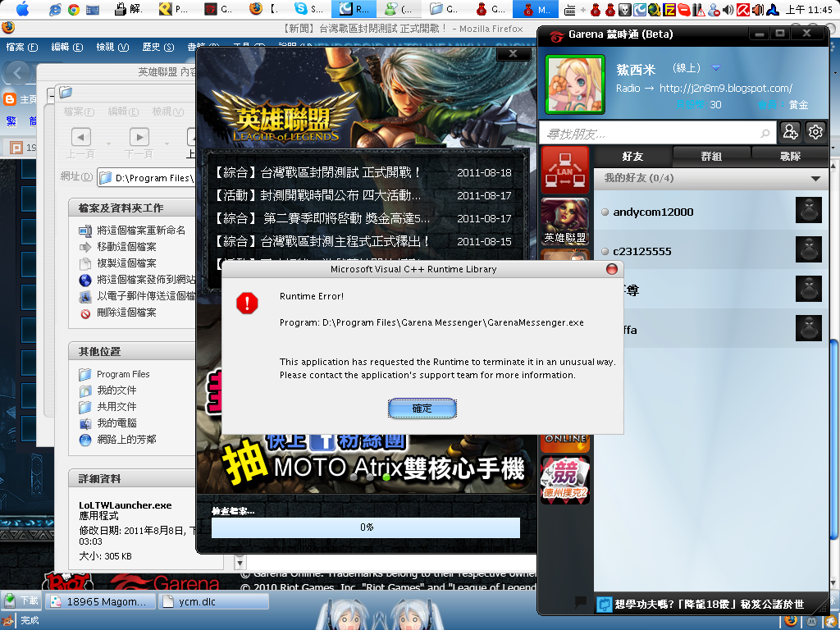
Task: Click the launcher 0% progress bar
Action: [x=366, y=527]
